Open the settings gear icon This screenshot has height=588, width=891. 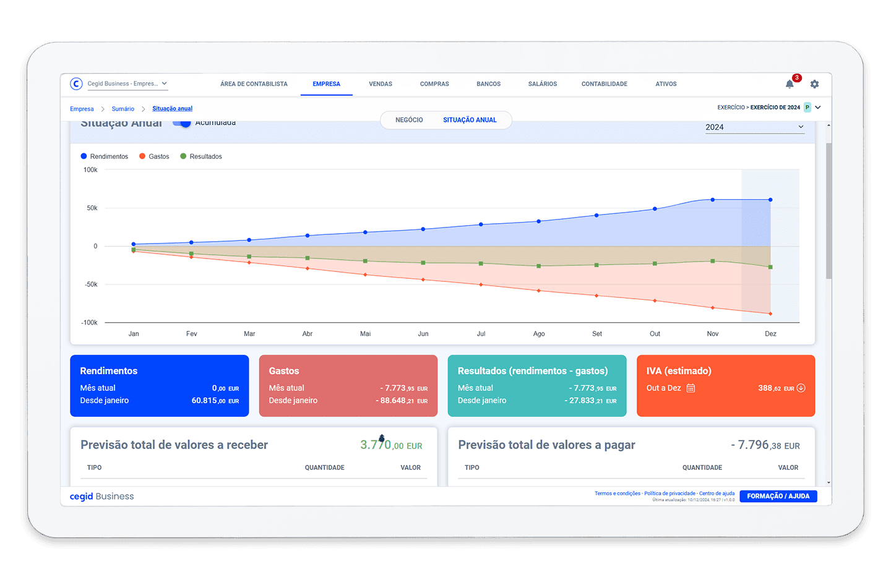[814, 84]
